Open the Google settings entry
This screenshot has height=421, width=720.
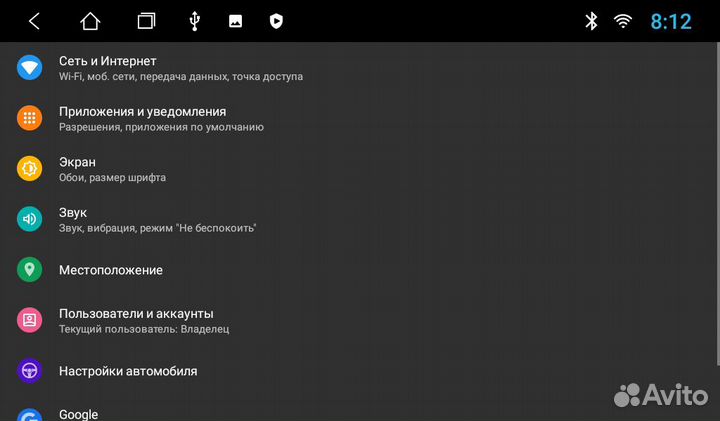[78, 414]
